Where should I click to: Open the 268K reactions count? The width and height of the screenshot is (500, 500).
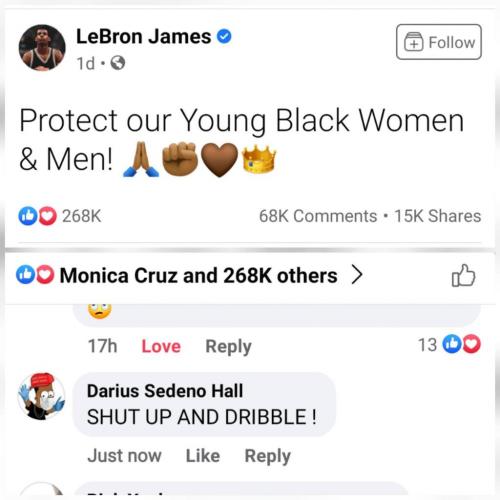pos(81,216)
